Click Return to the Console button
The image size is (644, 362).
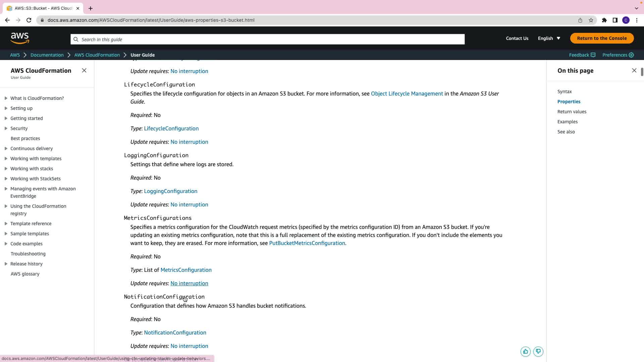click(x=602, y=38)
